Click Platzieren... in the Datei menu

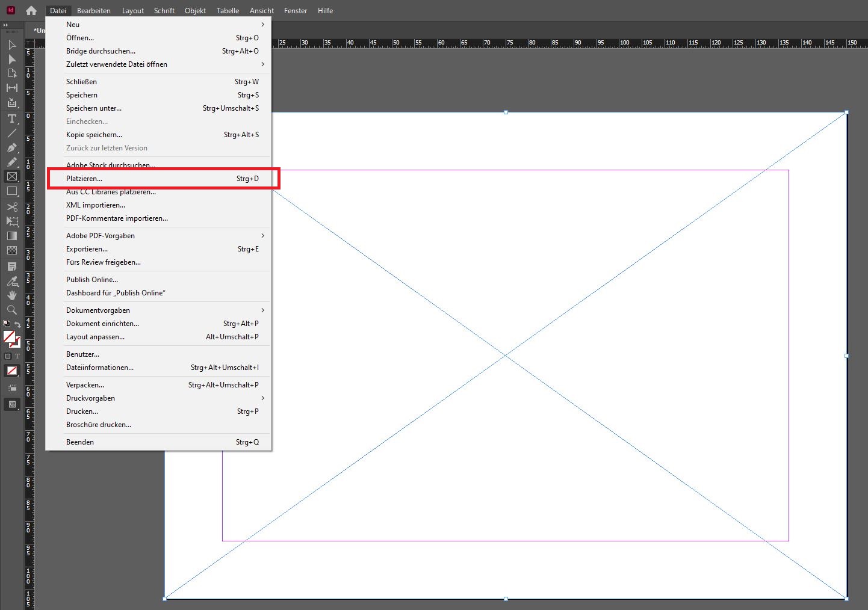tap(84, 179)
